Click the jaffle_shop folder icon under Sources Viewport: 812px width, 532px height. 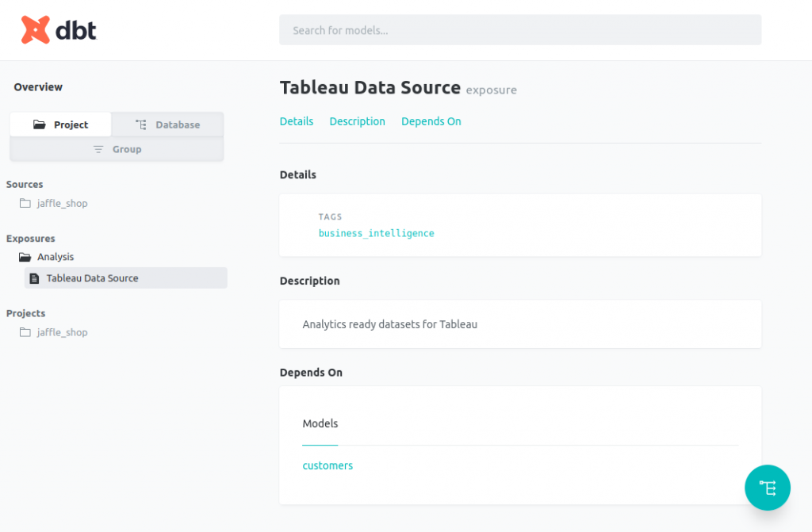[25, 204]
